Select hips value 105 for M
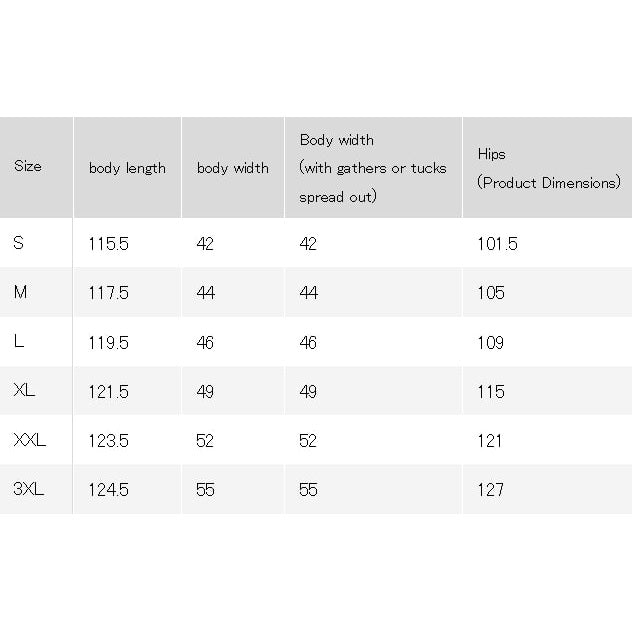Image resolution: width=632 pixels, height=632 pixels. coord(491,293)
